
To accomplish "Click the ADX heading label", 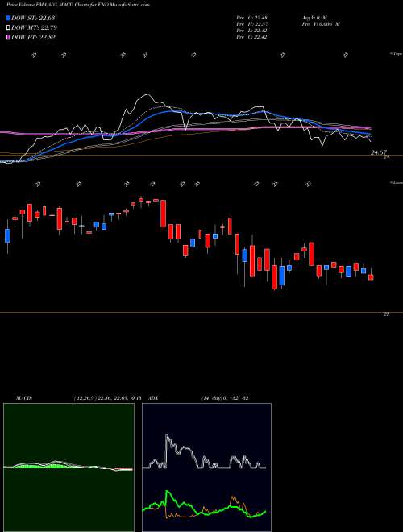I will click(x=153, y=398).
